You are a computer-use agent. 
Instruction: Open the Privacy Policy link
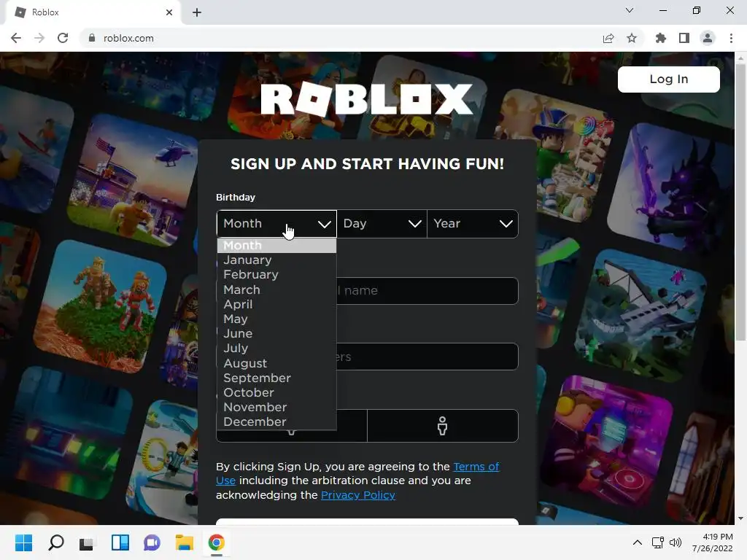click(357, 495)
